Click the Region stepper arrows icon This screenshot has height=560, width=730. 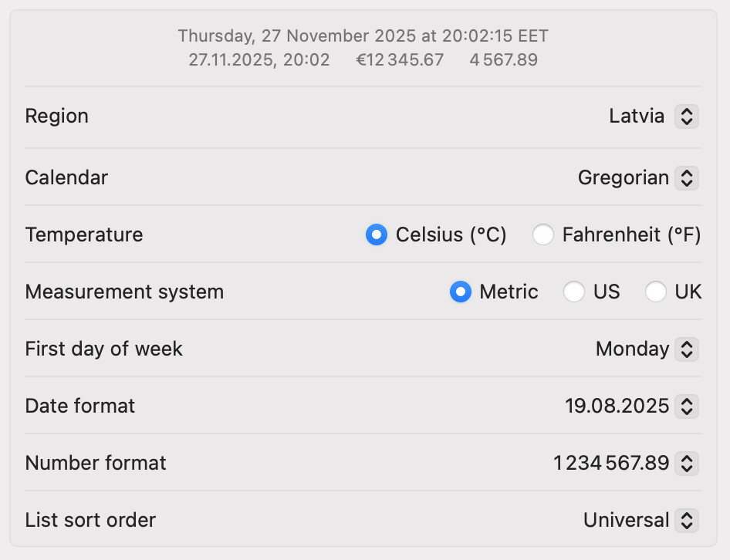686,116
